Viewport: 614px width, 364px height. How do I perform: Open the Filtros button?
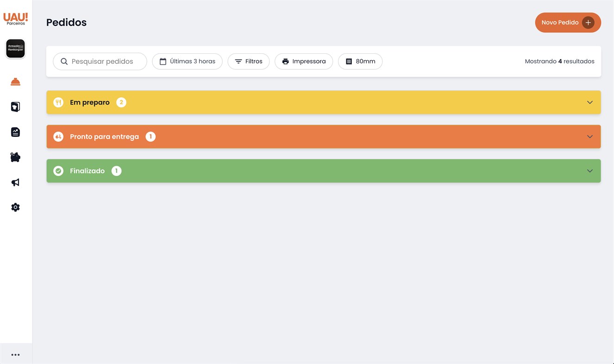[248, 62]
